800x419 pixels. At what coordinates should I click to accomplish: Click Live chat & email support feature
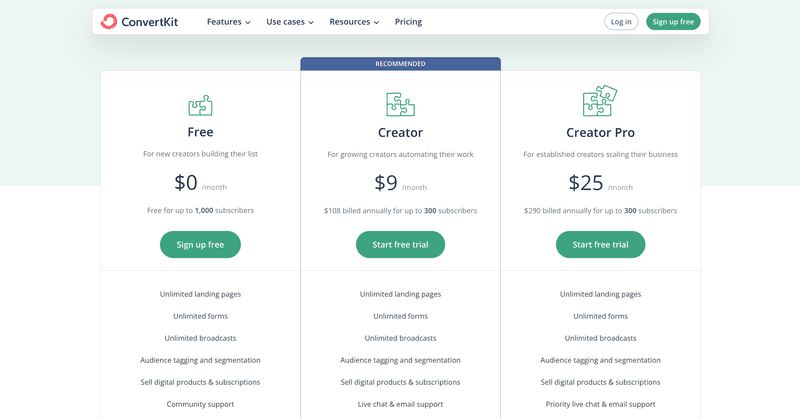pos(400,404)
